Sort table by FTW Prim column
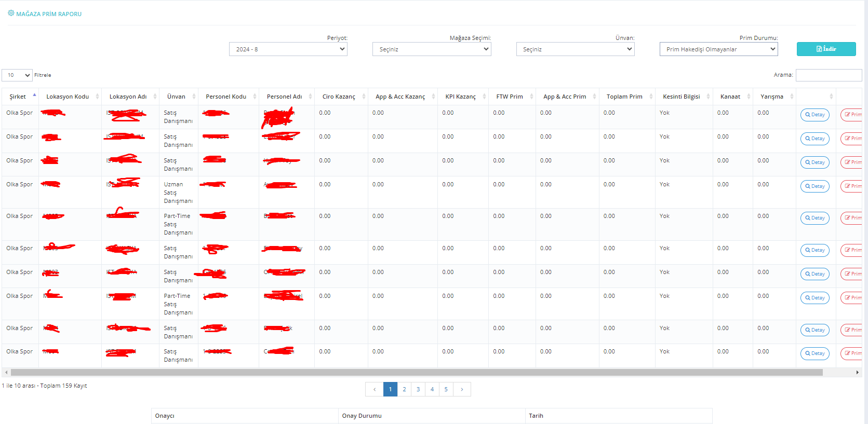The width and height of the screenshot is (868, 424). [x=512, y=97]
